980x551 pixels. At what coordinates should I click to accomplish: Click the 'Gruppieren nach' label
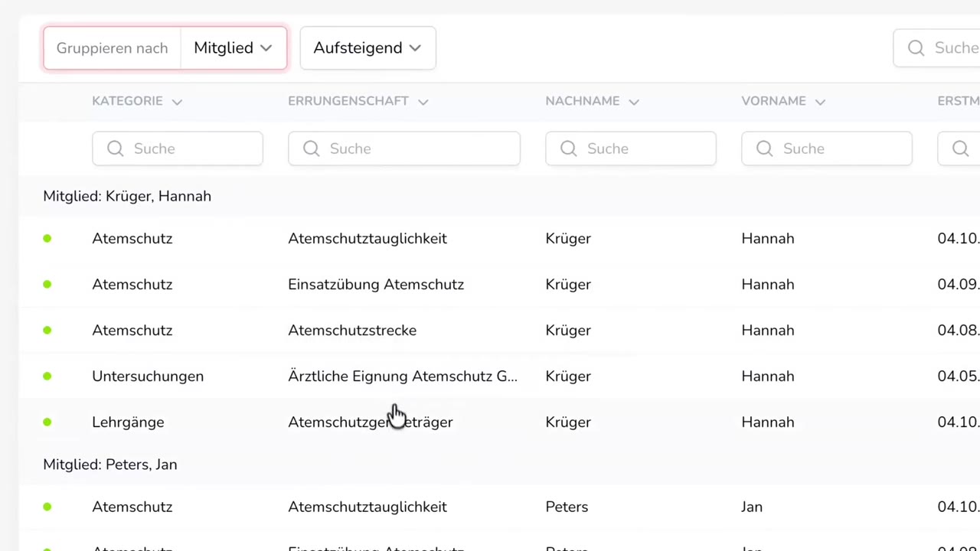tap(112, 48)
